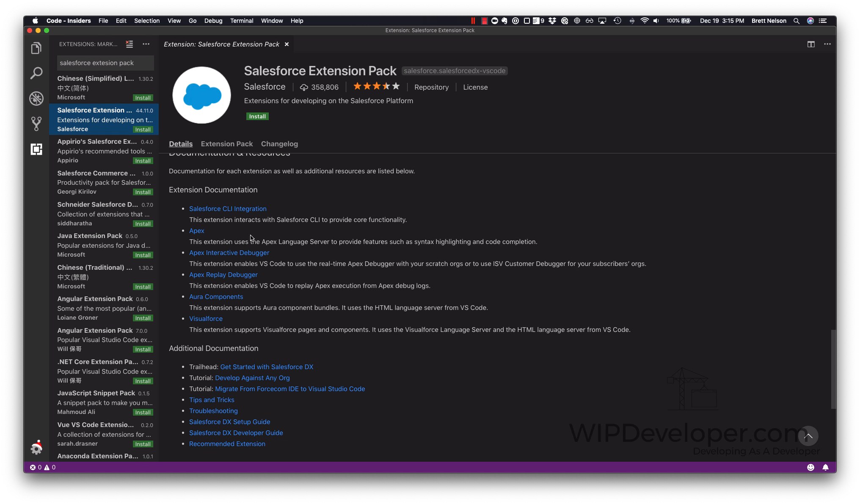
Task: Install Chinese (Simplified) language pack
Action: click(x=143, y=98)
